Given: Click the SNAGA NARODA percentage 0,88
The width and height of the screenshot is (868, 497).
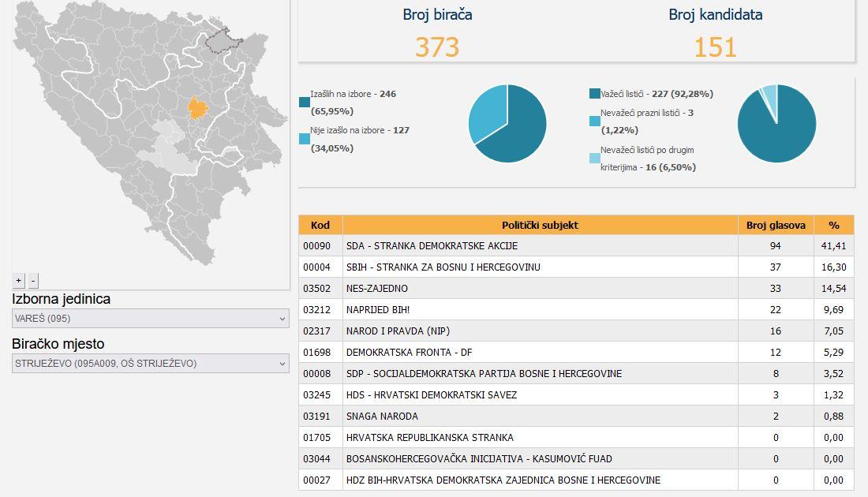Looking at the screenshot, I should [x=834, y=417].
